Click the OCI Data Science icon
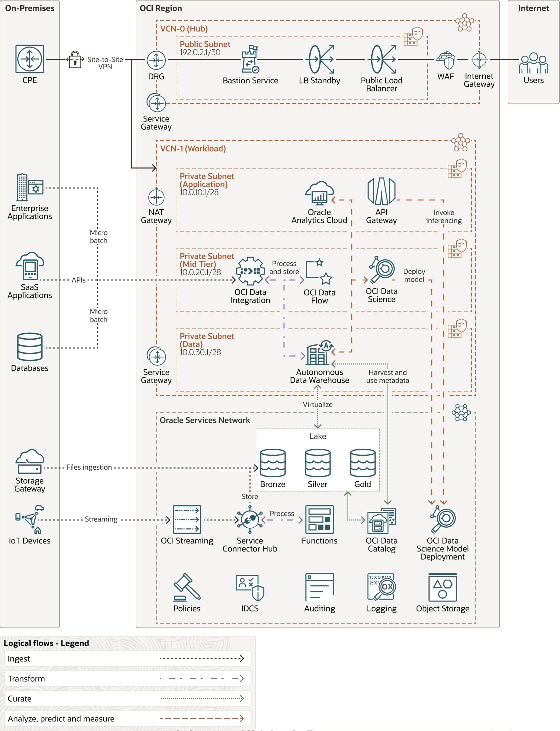The width and height of the screenshot is (560, 731). pyautogui.click(x=382, y=270)
